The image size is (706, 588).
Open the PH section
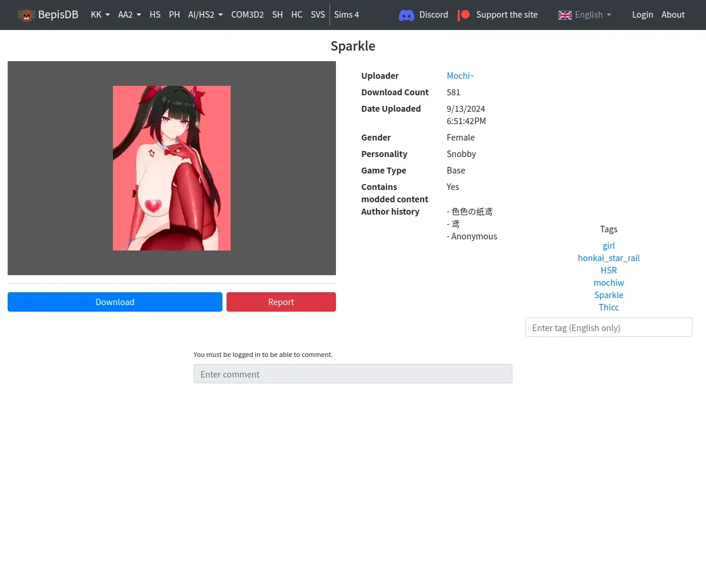[174, 15]
